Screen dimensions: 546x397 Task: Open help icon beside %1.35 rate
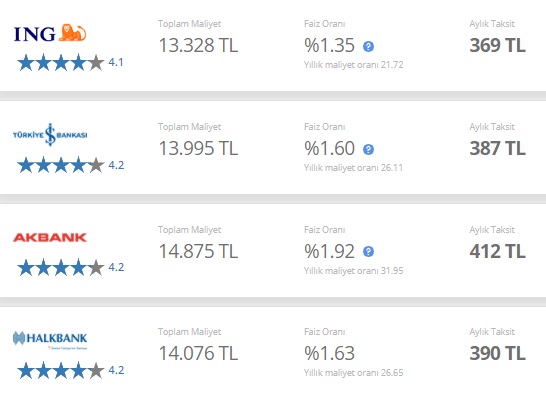click(368, 46)
